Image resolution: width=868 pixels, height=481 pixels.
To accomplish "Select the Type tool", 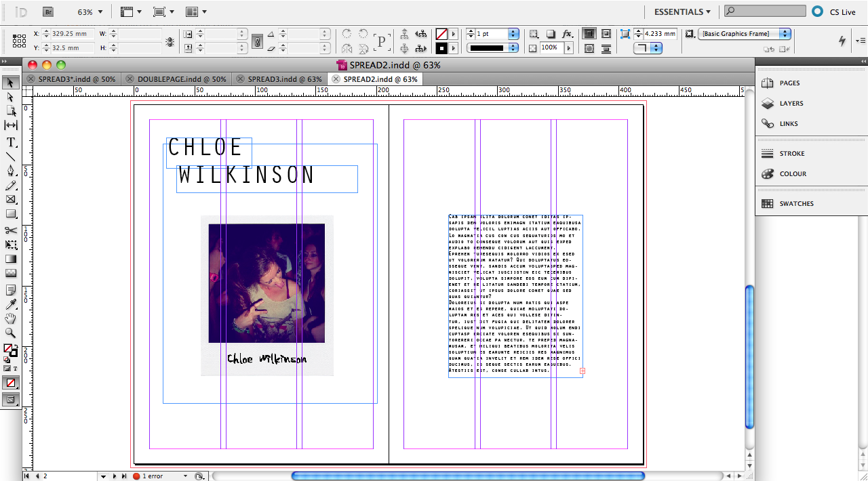I will [x=10, y=142].
